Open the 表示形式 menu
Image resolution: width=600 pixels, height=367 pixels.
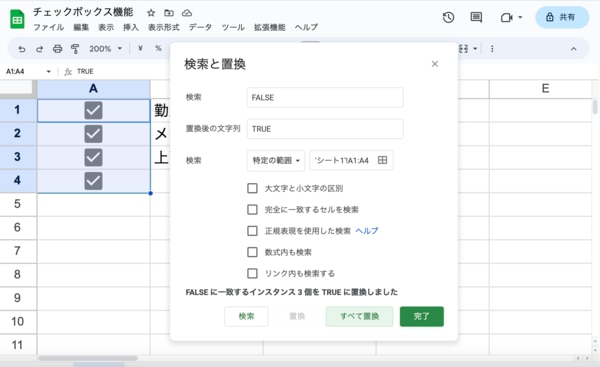point(164,27)
